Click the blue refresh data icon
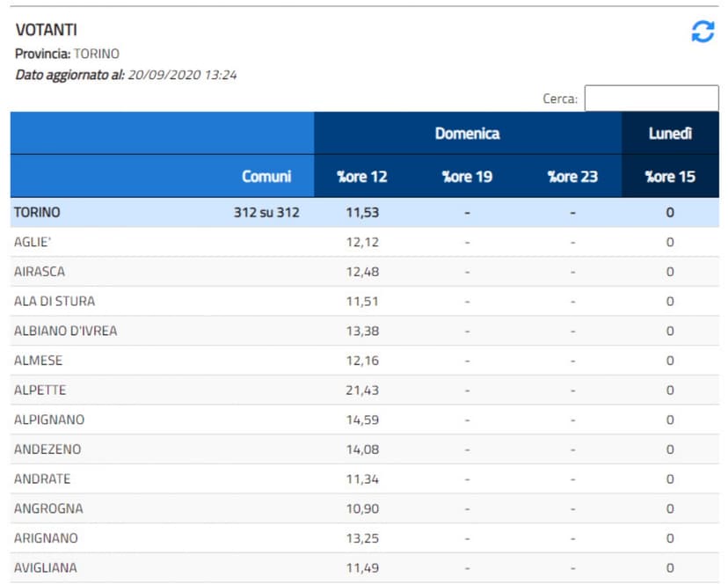This screenshot has height=584, width=728. point(703,33)
